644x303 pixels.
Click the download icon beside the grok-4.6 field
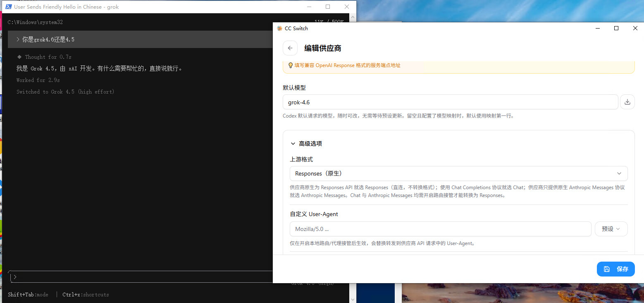pos(627,102)
